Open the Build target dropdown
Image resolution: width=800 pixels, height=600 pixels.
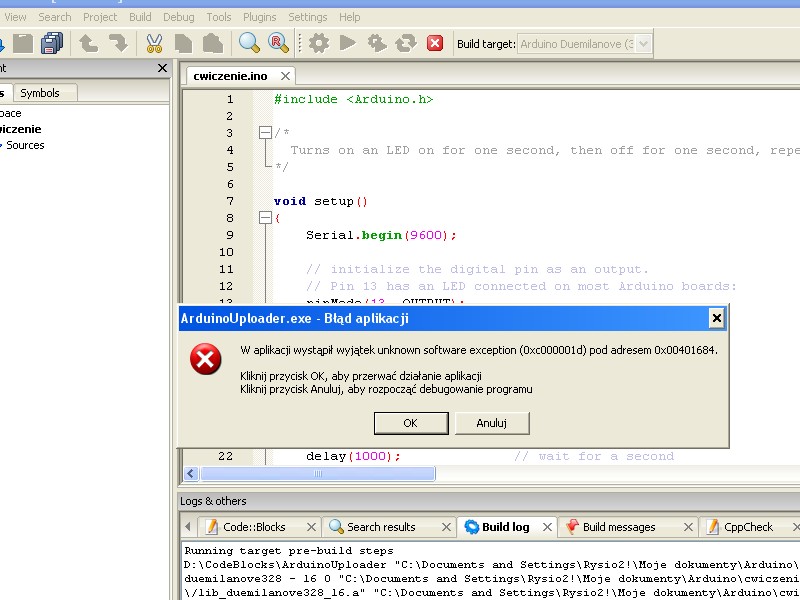(x=643, y=44)
